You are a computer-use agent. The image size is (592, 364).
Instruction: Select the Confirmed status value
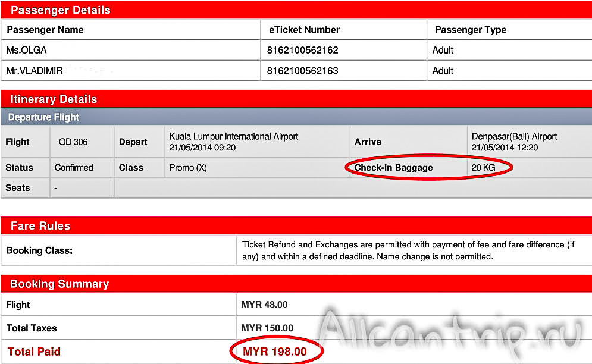(74, 168)
